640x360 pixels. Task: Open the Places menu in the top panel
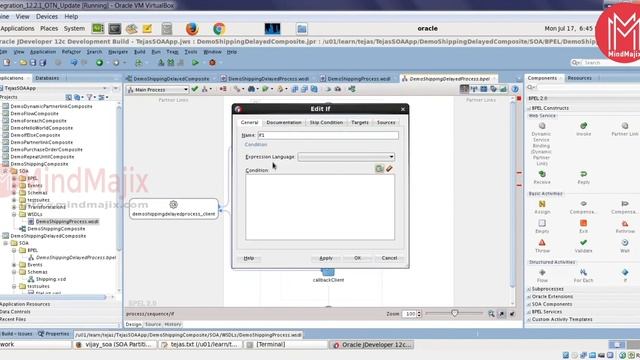[x=49, y=29]
